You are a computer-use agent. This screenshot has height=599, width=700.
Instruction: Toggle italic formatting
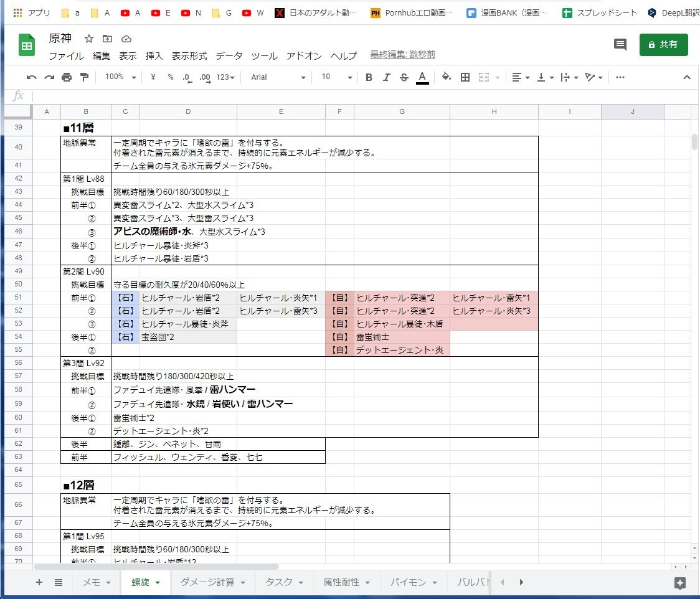(x=387, y=77)
